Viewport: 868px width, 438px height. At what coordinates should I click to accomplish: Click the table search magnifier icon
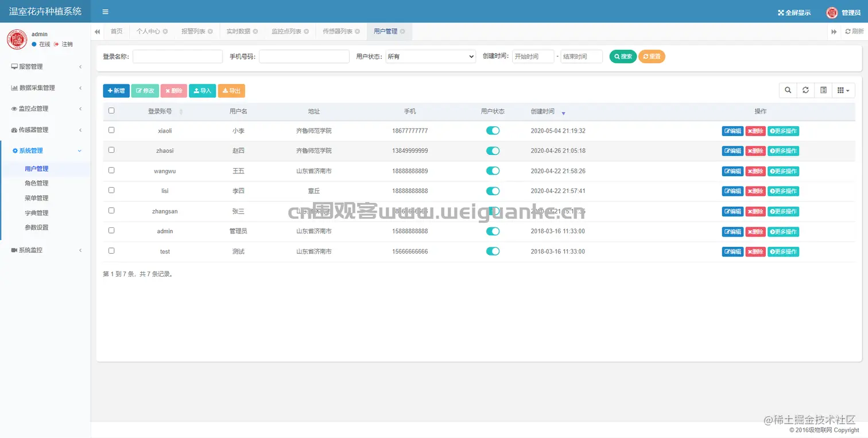(x=788, y=90)
